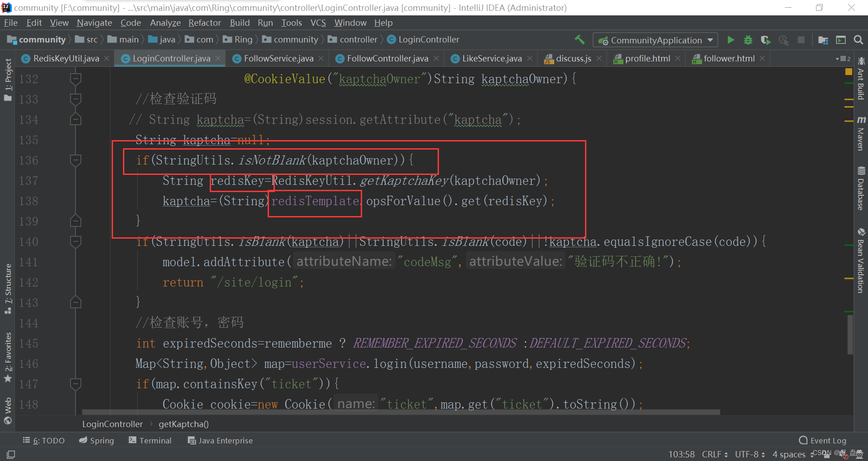This screenshot has width=868, height=461.
Task: Show hidden editor tabs list
Action: tap(843, 59)
